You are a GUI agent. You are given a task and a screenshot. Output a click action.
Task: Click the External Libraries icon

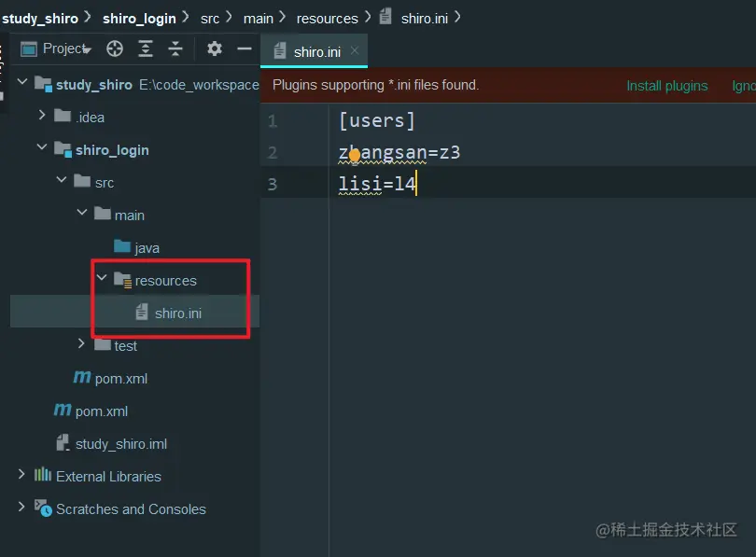(x=42, y=475)
